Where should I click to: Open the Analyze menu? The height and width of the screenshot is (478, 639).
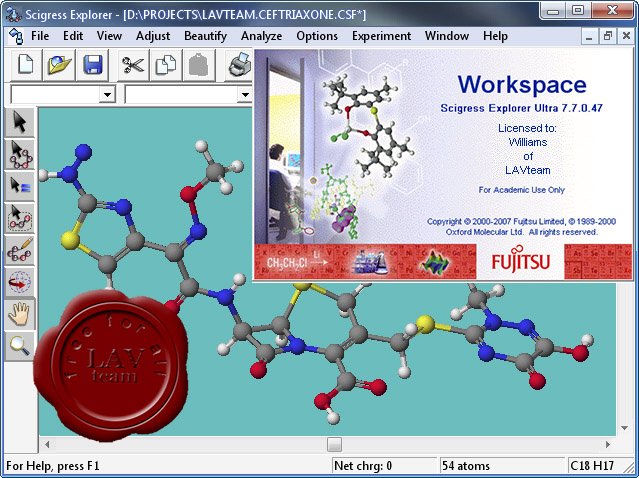261,36
